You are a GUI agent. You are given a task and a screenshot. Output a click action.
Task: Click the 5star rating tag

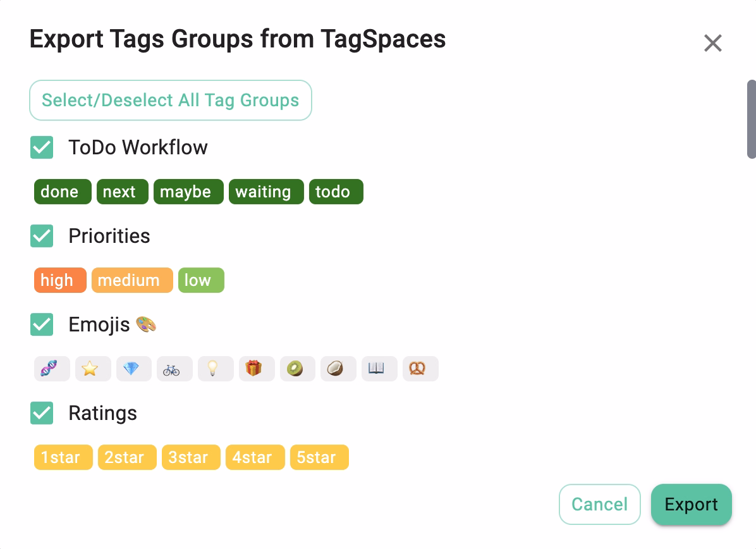(x=319, y=457)
